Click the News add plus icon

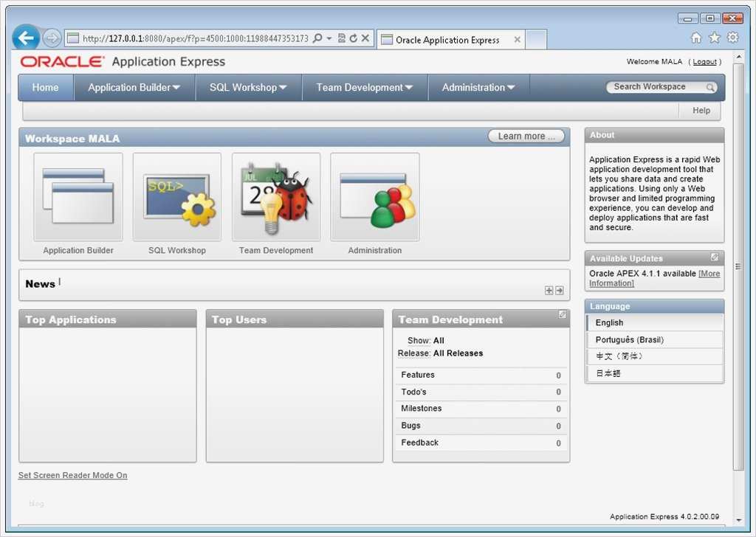tap(549, 291)
